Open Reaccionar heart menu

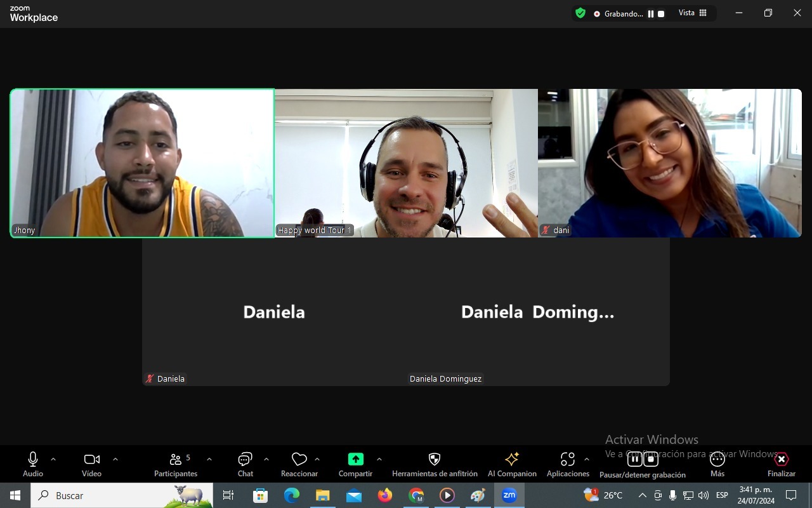tap(299, 464)
